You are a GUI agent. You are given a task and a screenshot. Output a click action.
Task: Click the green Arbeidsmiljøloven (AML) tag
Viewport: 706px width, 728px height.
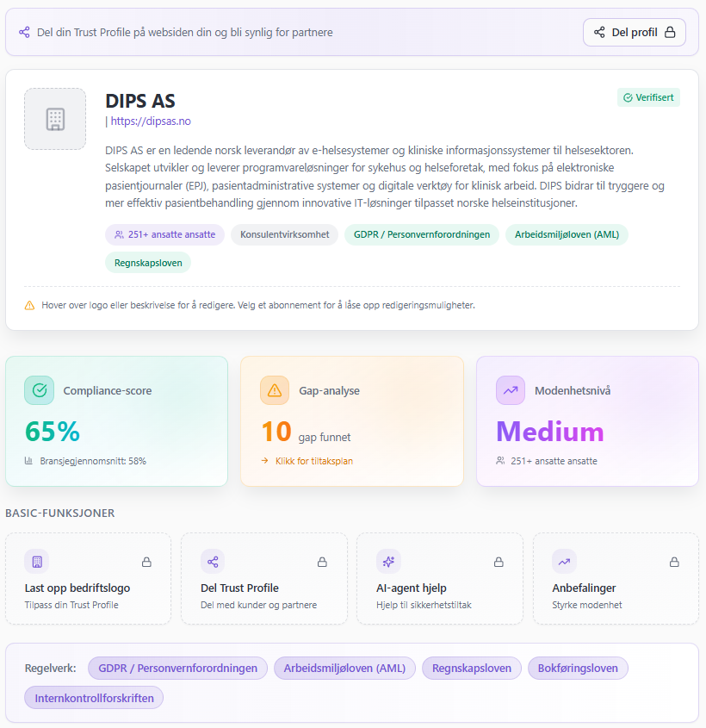[x=567, y=234]
